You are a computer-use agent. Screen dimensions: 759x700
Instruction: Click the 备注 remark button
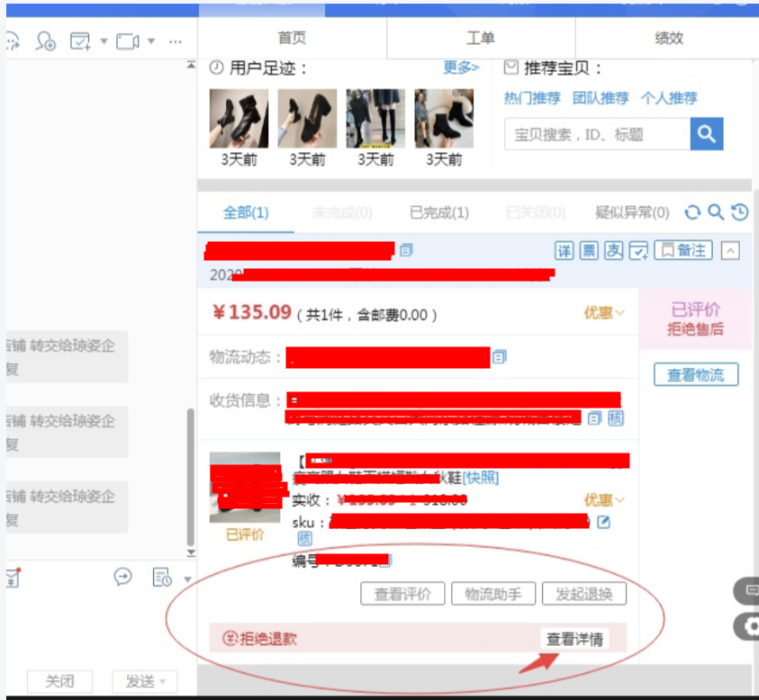[683, 250]
